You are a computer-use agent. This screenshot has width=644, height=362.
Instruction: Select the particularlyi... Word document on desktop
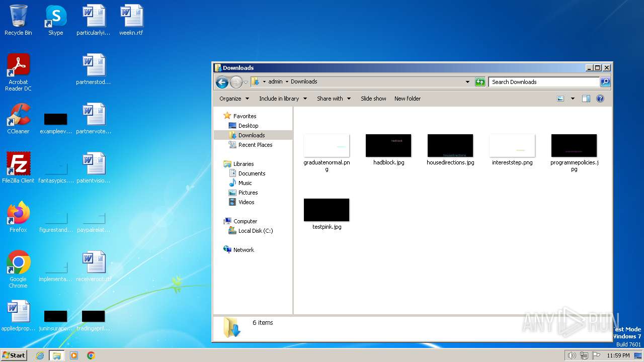point(94,20)
